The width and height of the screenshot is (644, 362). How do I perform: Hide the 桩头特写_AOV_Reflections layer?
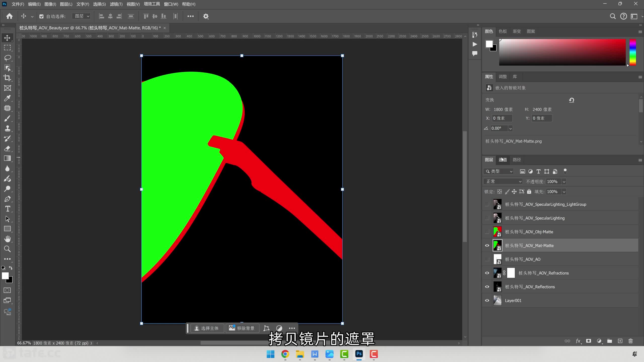(x=487, y=287)
